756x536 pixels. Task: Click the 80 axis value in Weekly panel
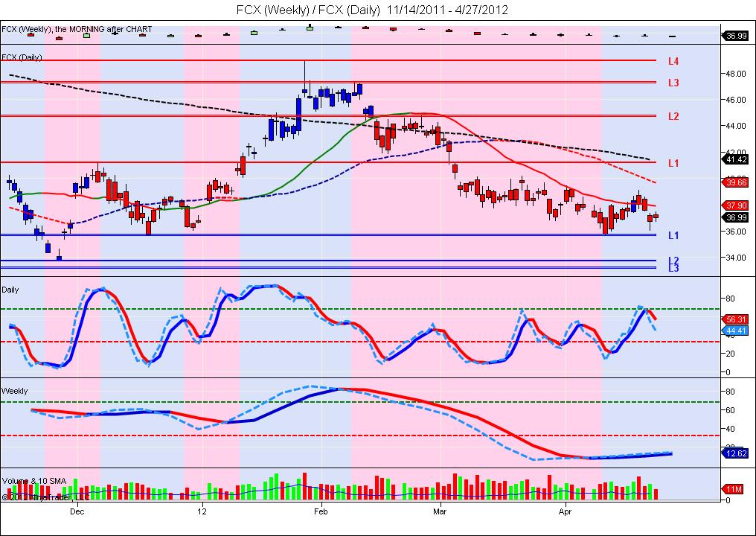pyautogui.click(x=730, y=392)
